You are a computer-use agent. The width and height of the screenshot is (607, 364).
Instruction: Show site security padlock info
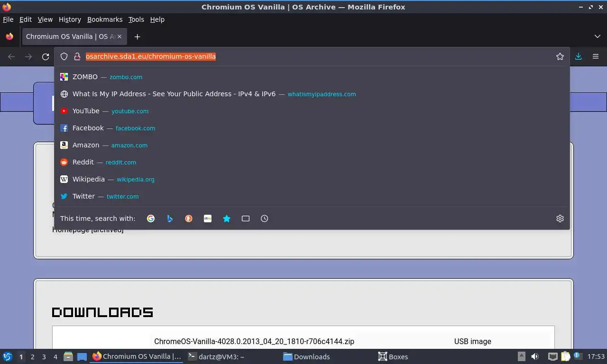[x=77, y=56]
